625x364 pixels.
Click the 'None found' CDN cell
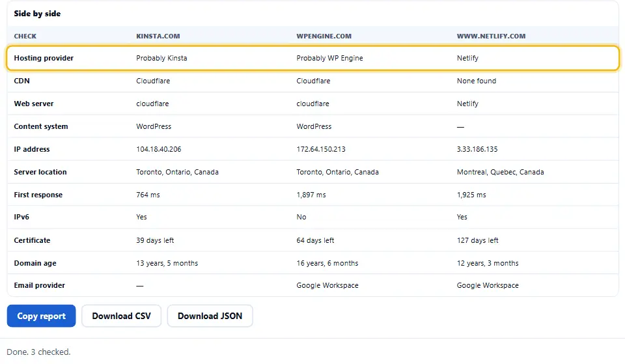(477, 81)
